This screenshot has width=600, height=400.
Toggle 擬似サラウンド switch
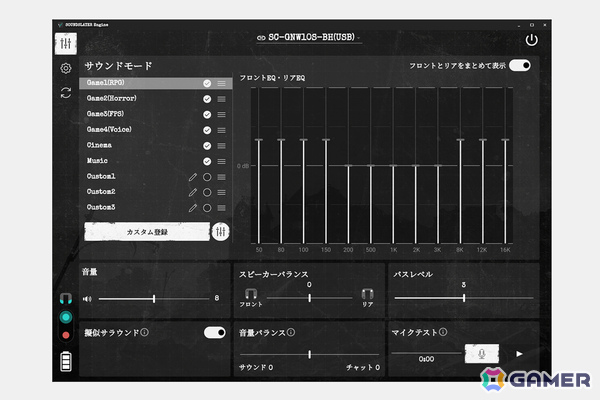215,332
